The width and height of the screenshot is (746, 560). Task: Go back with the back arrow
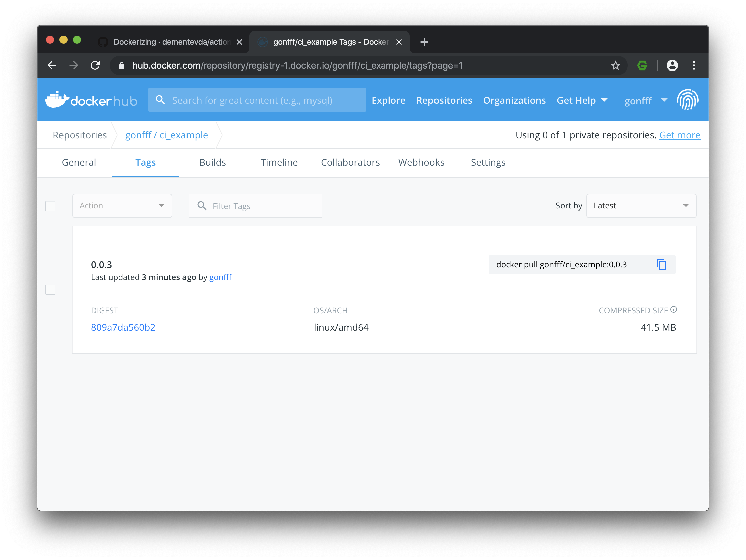[52, 65]
